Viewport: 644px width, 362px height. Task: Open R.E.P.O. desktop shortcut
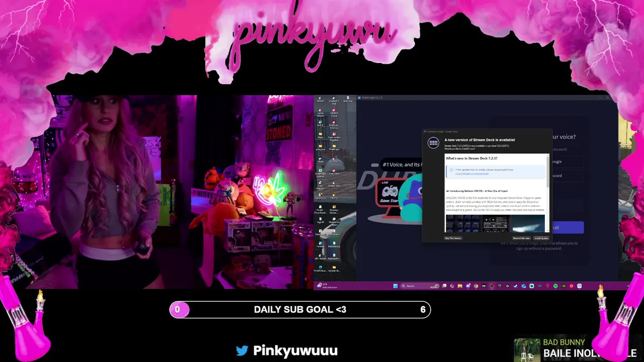(334, 197)
